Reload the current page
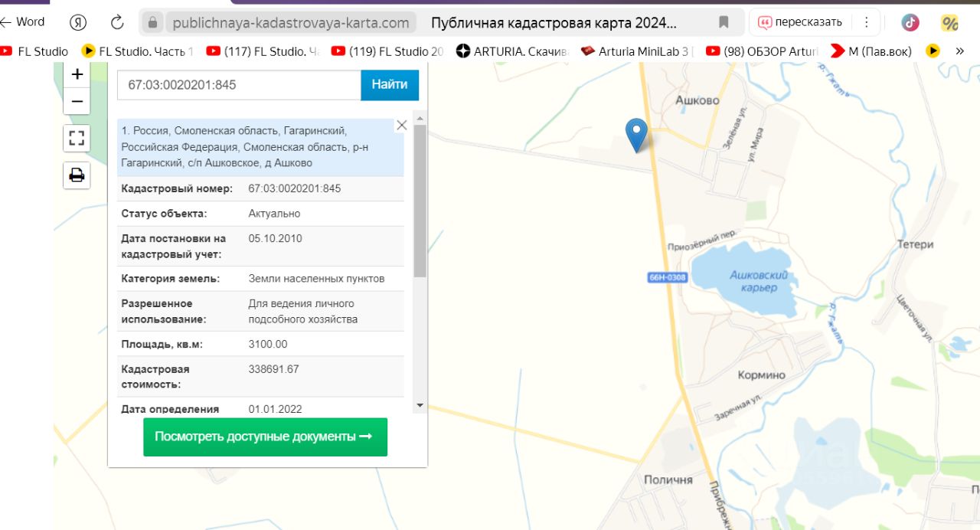The image size is (980, 530). (x=117, y=22)
